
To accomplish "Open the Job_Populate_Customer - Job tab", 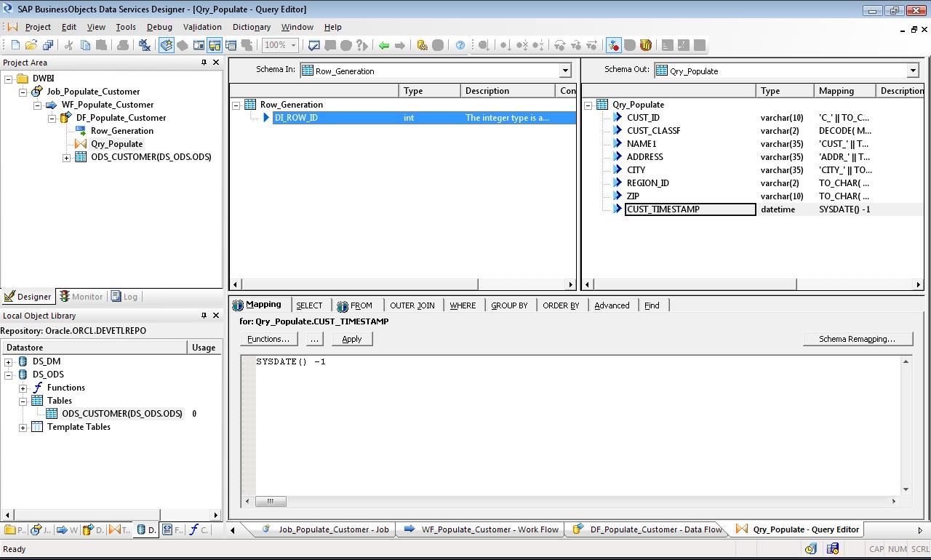I will pyautogui.click(x=326, y=529).
